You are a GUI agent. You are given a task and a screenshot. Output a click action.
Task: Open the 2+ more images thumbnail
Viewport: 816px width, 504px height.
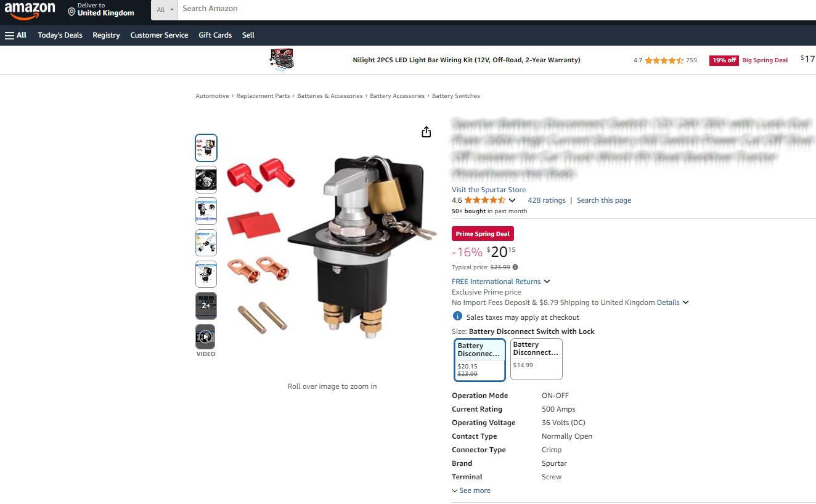pyautogui.click(x=206, y=306)
